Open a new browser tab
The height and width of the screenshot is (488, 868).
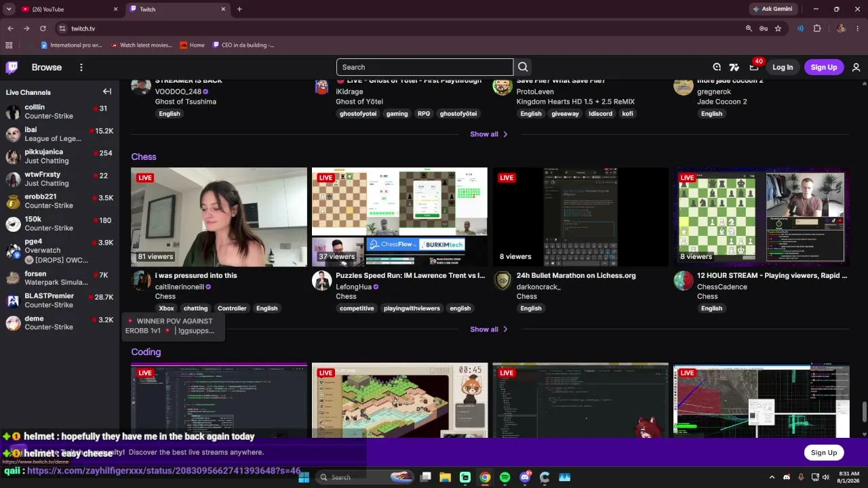point(239,9)
